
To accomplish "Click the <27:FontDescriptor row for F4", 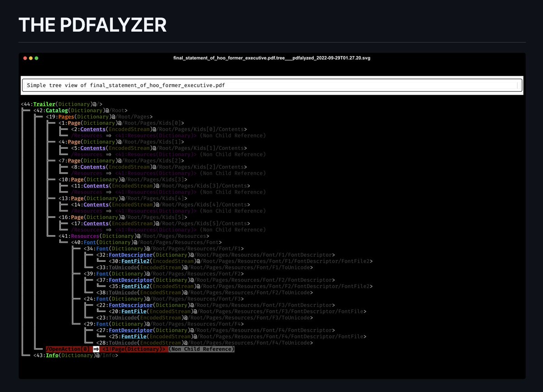I will (215, 331).
